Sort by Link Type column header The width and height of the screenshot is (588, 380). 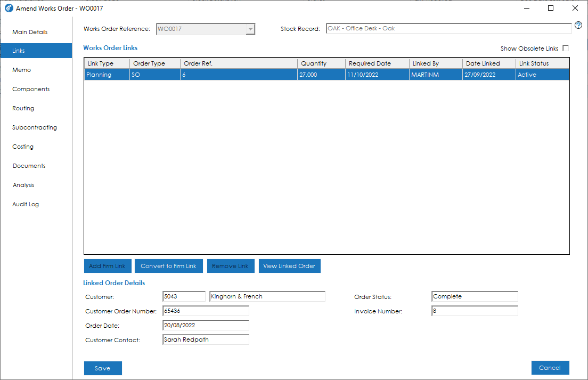coord(107,63)
